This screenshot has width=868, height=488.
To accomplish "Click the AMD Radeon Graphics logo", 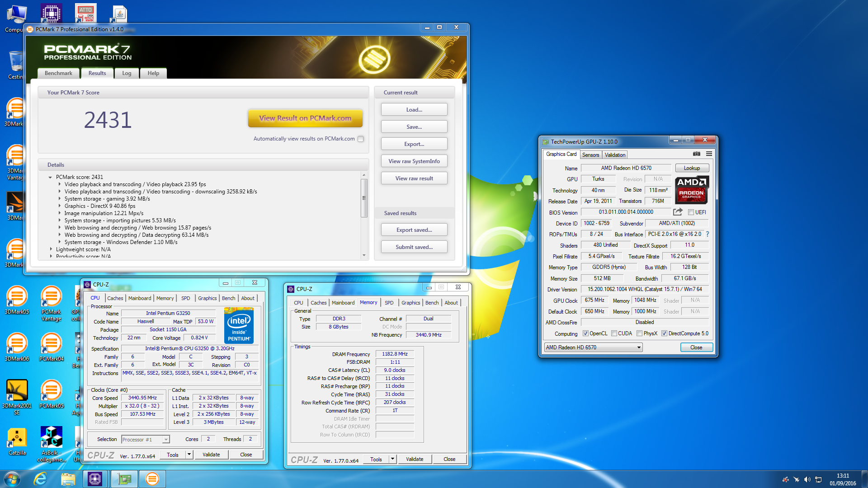I will pyautogui.click(x=692, y=190).
